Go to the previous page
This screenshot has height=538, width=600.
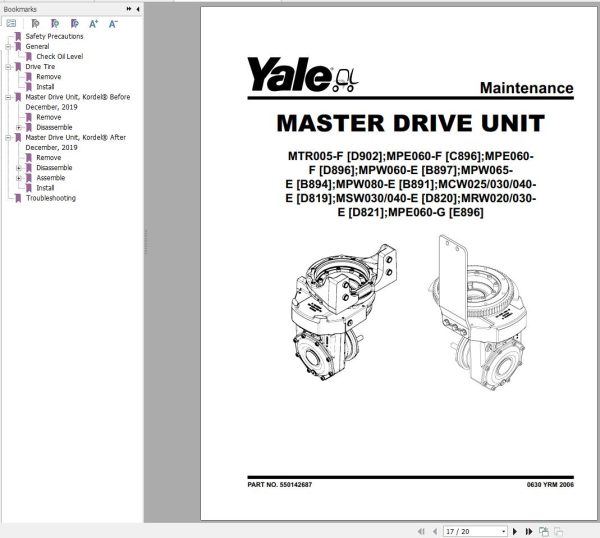coord(435,531)
